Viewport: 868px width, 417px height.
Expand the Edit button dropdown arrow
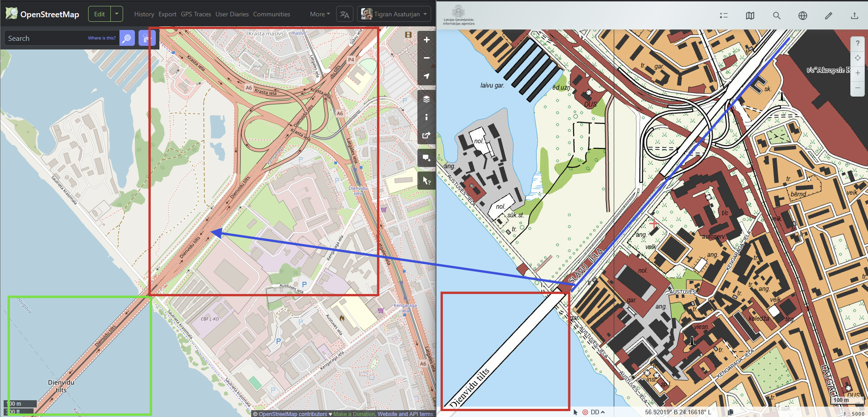(117, 14)
